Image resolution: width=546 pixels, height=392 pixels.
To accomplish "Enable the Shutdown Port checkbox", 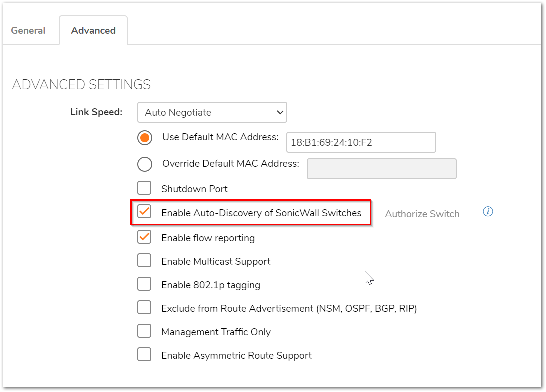I will [144, 188].
